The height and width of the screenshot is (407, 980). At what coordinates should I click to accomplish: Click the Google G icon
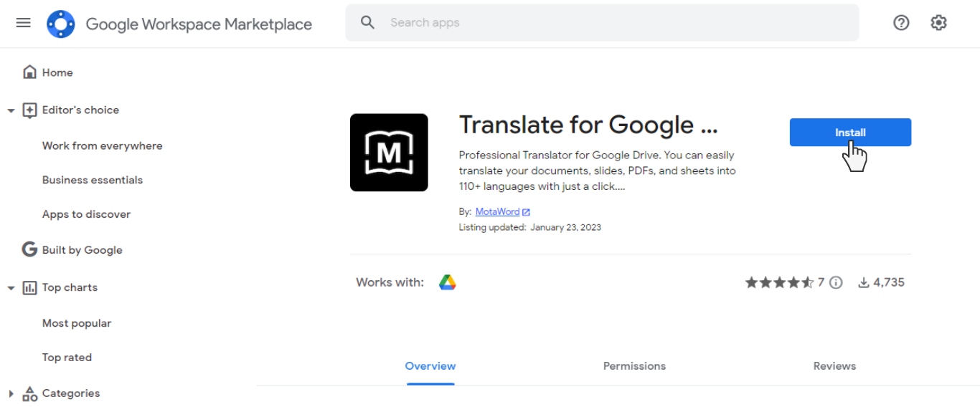click(29, 249)
